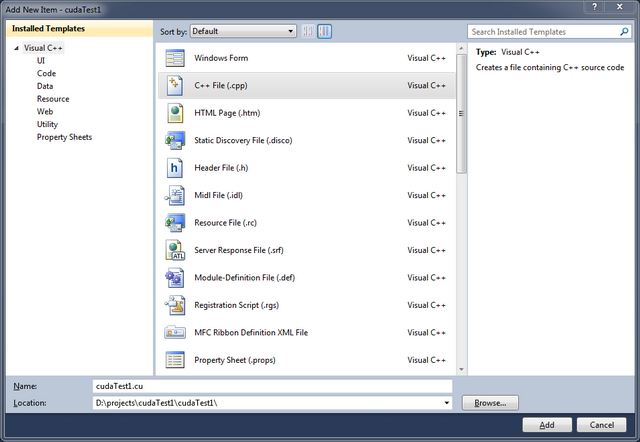Click the MFC Ribbon Definition XML icon

coord(175,333)
